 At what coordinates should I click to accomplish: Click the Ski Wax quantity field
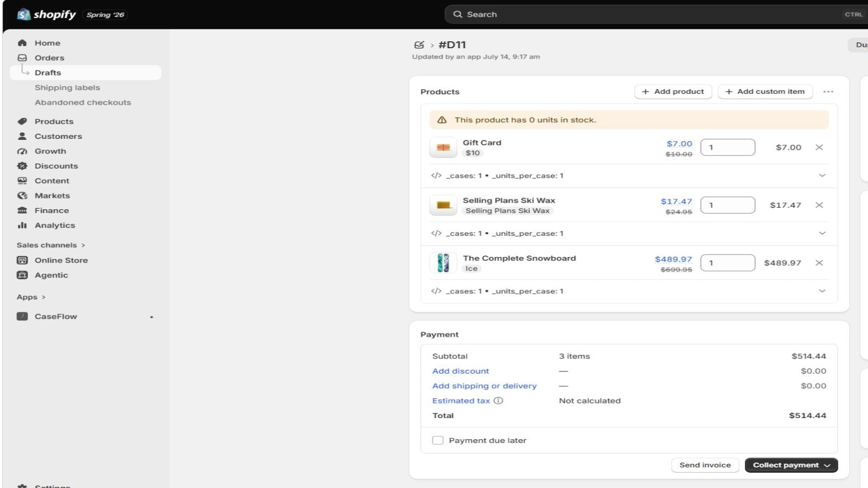coord(727,205)
